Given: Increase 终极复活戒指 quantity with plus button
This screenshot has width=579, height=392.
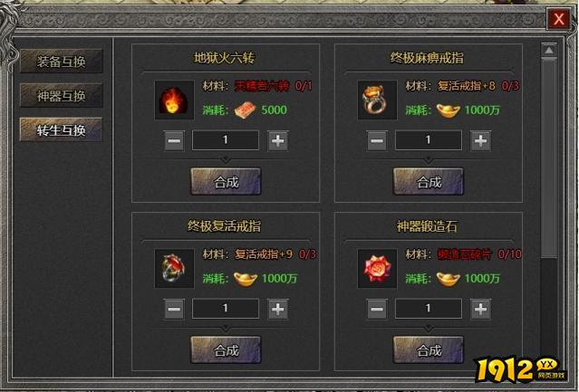Looking at the screenshot, I should click(277, 309).
